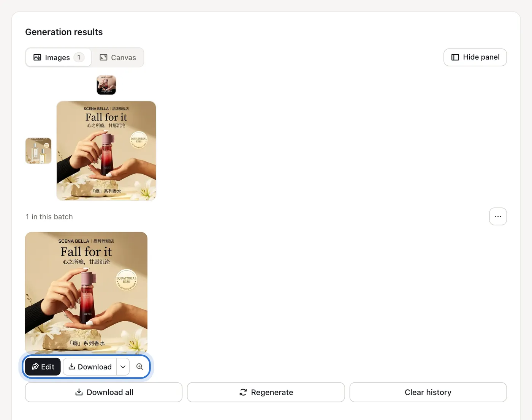The width and height of the screenshot is (532, 420).
Task: Switch to the Images tab
Action: tap(59, 57)
